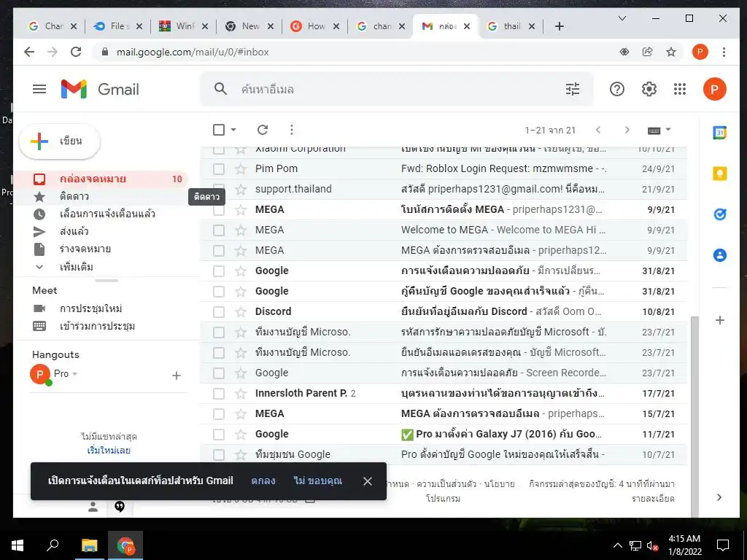Open Hangouts Pro status dropdown
This screenshot has width=747, height=560.
(x=75, y=374)
